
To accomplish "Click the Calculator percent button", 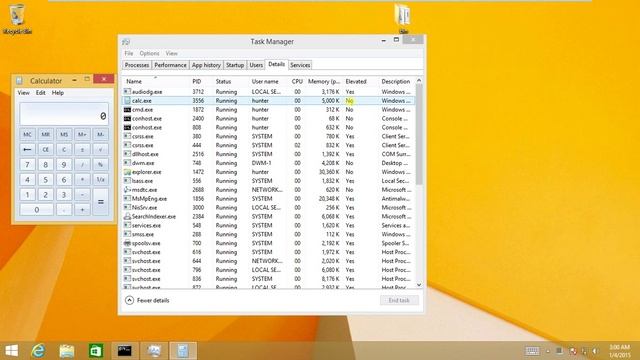I will [100, 165].
